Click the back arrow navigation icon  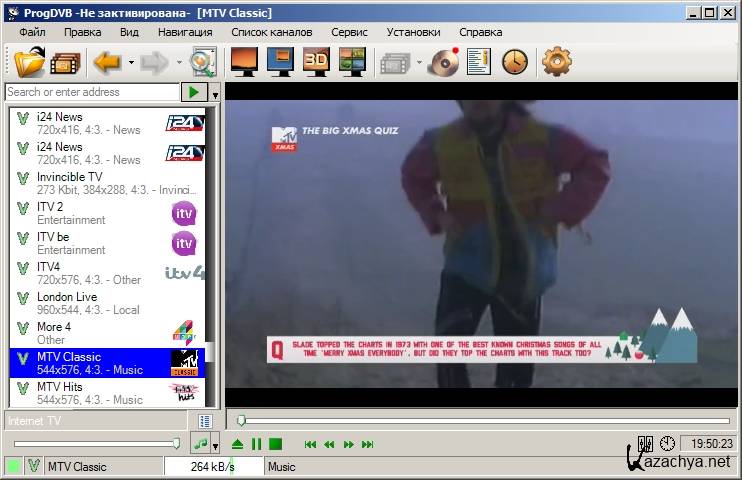[x=106, y=63]
